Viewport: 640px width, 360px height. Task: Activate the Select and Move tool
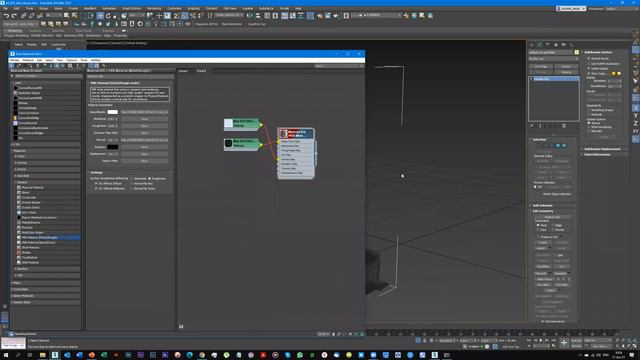point(100,16)
